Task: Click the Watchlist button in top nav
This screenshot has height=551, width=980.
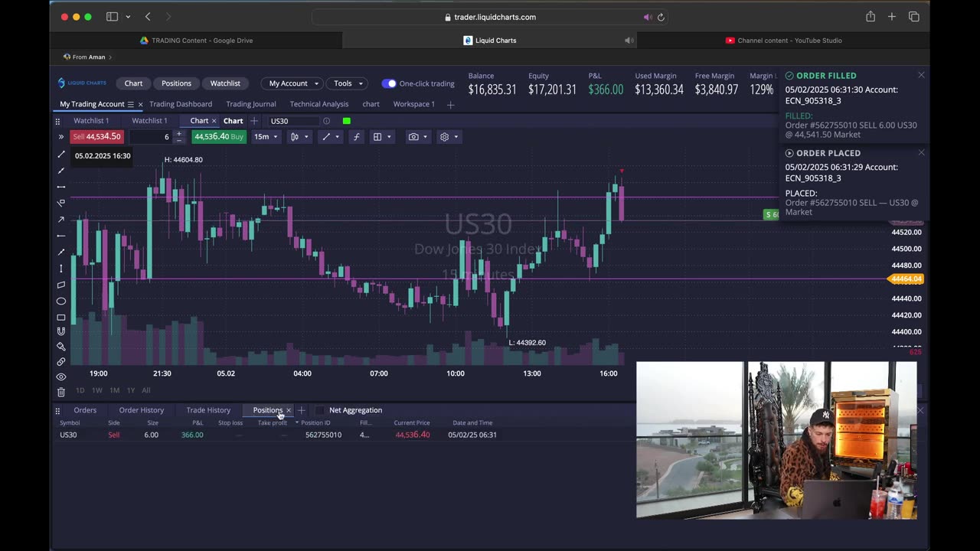Action: 225,83
